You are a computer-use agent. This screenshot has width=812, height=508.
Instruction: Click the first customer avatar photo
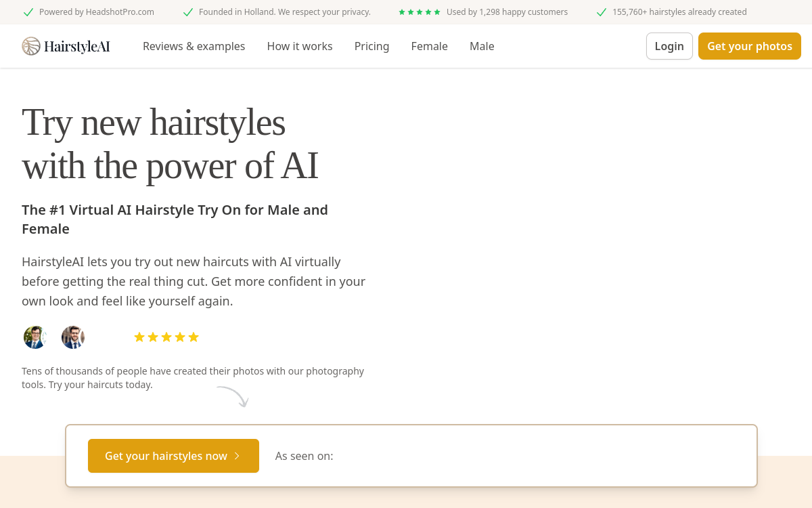coord(35,337)
